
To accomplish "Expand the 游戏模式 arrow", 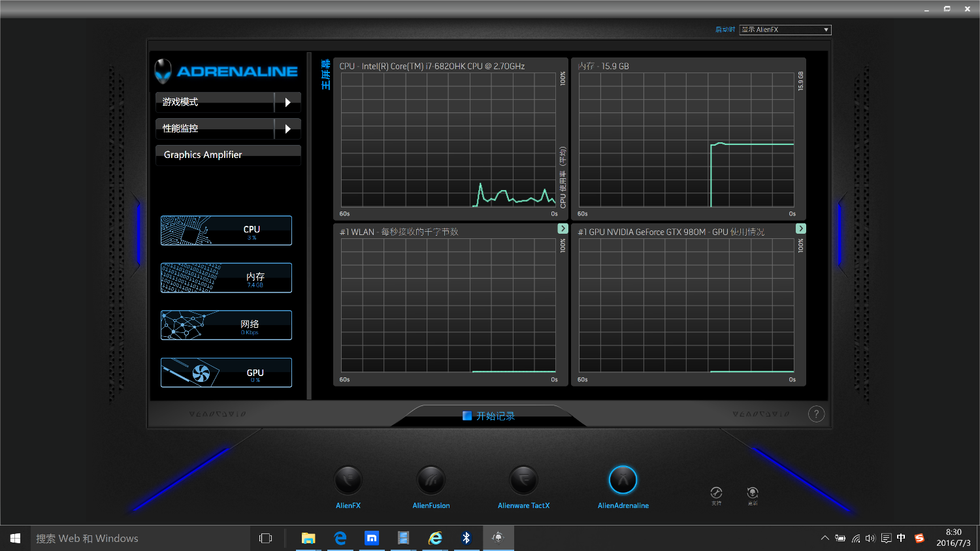I will pyautogui.click(x=287, y=102).
